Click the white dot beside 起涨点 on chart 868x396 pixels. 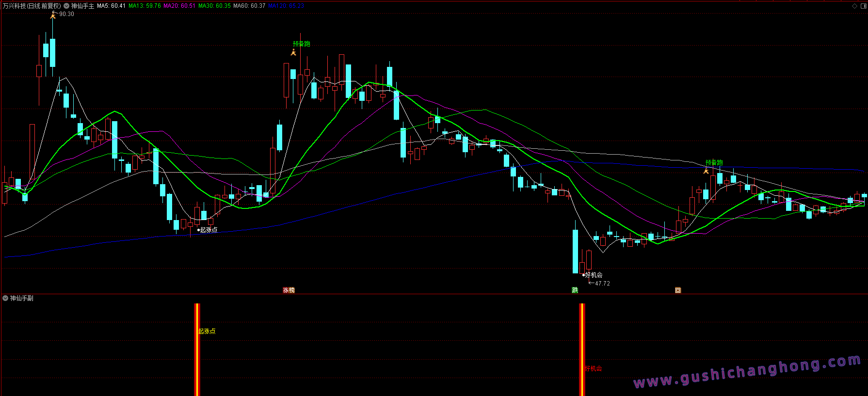pos(199,230)
